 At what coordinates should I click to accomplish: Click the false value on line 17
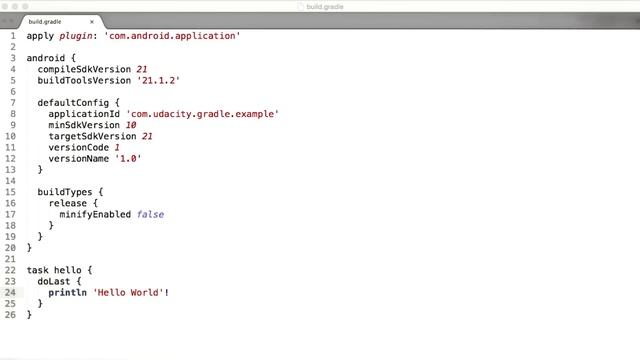(x=150, y=214)
